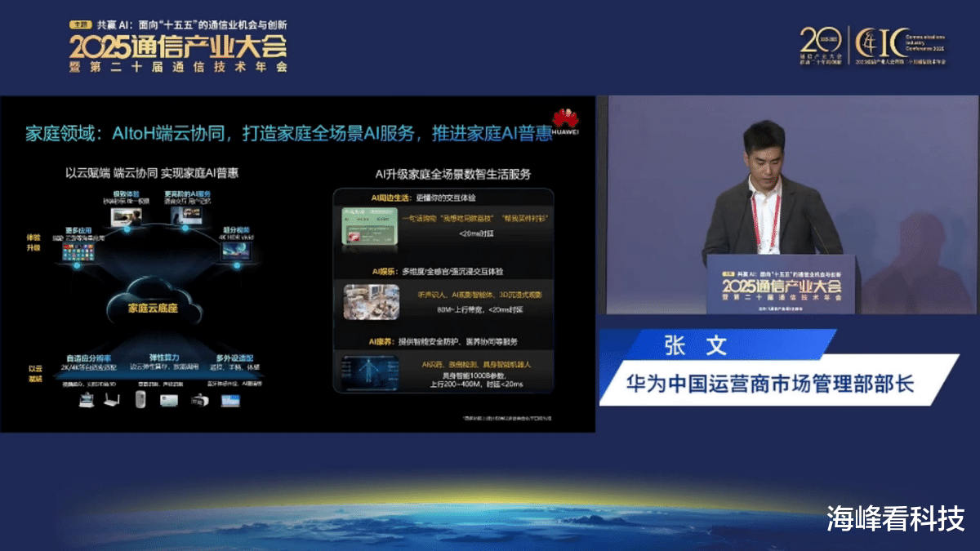The height and width of the screenshot is (551, 980).
Task: Click the 主题 badge at top left
Action: tap(79, 24)
